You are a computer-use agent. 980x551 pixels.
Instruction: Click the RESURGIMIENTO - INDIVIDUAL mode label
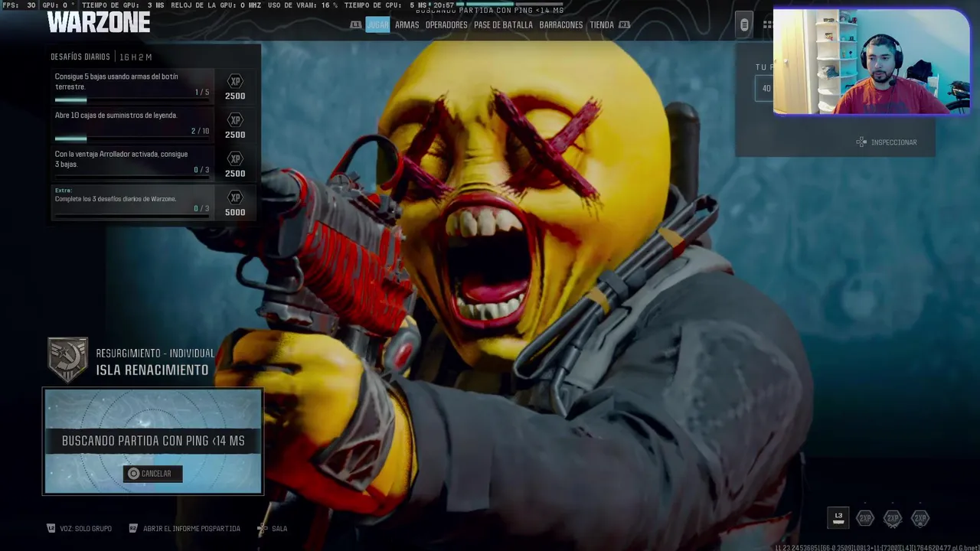(x=155, y=354)
